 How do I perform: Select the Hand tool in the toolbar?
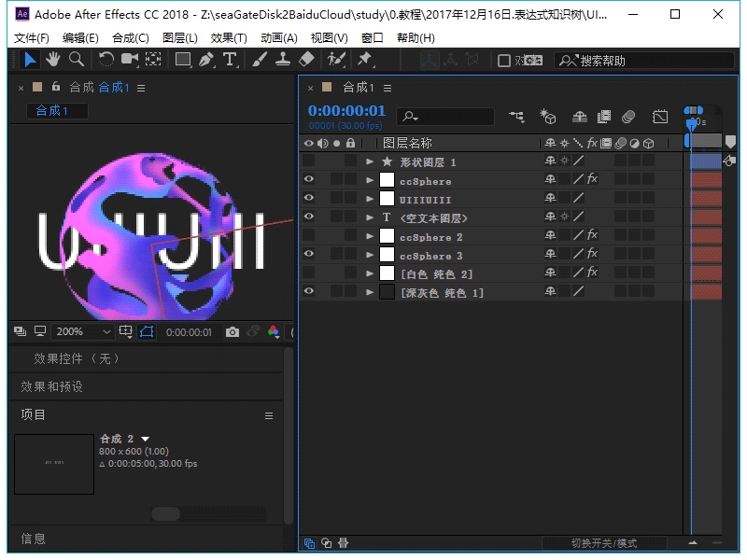(52, 60)
